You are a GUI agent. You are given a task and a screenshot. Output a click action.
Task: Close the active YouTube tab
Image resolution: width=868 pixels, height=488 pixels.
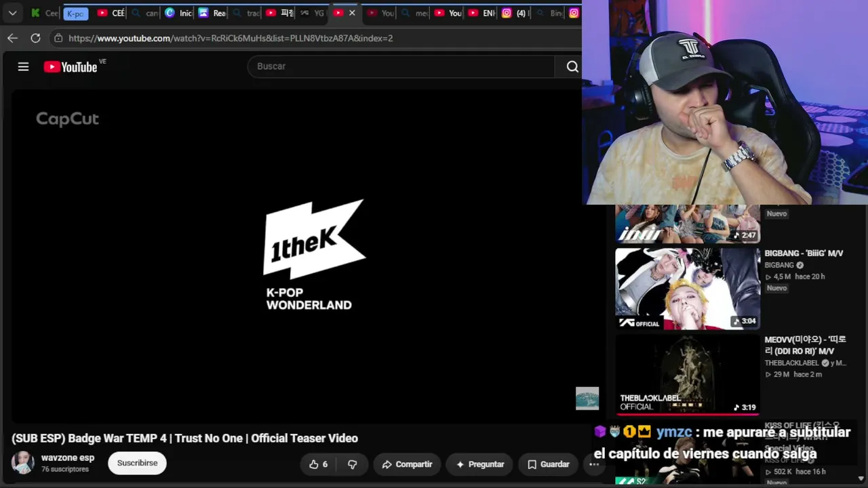352,13
